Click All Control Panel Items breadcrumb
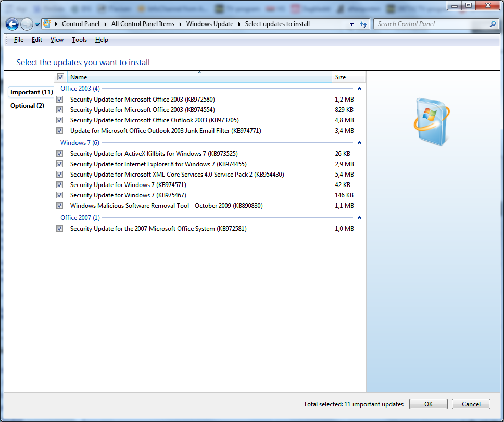Image resolution: width=504 pixels, height=422 pixels. coord(143,24)
